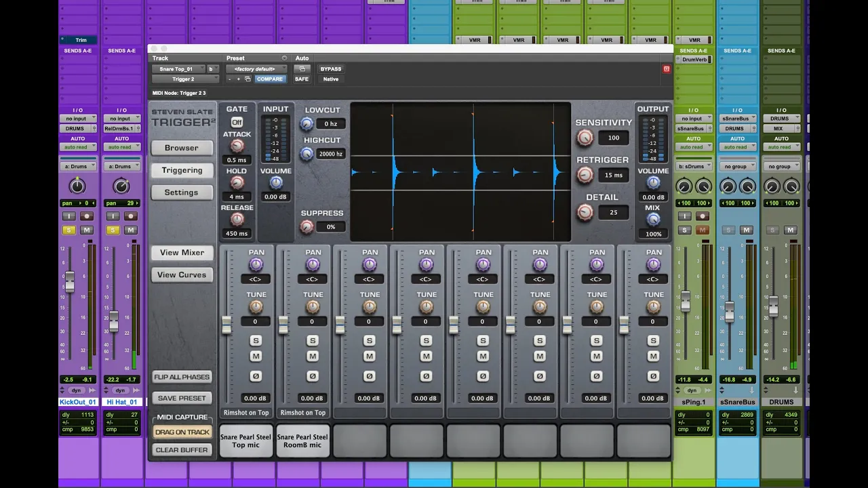The image size is (868, 488).
Task: Open Hi Hat_01 auto read dropdown
Action: [121, 147]
